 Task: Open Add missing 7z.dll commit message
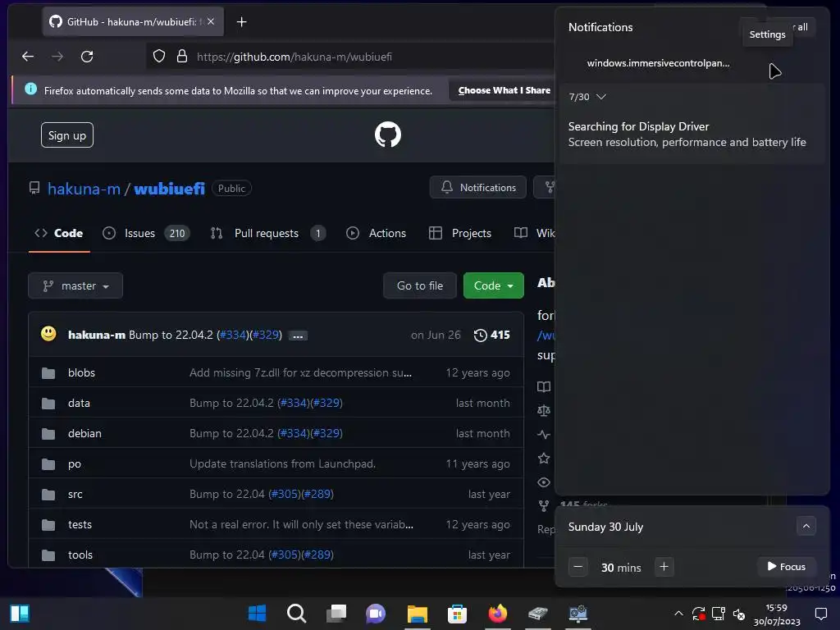[300, 373]
